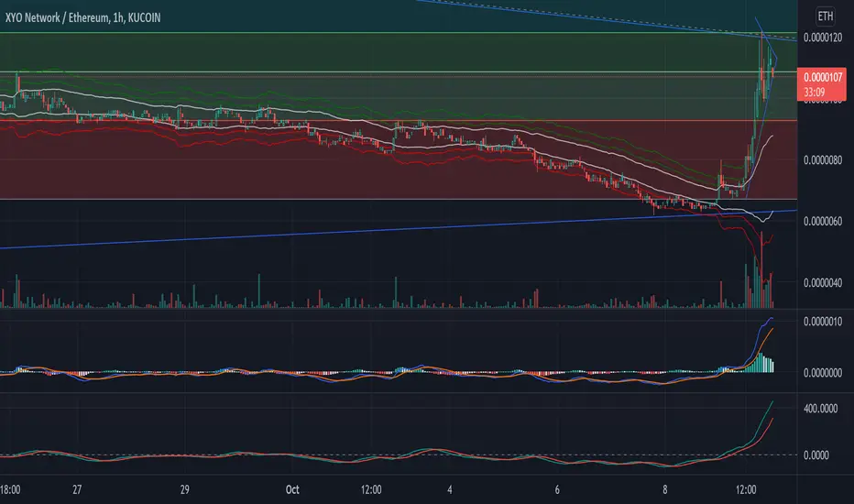Click the 0.0000060 price axis label

click(823, 221)
